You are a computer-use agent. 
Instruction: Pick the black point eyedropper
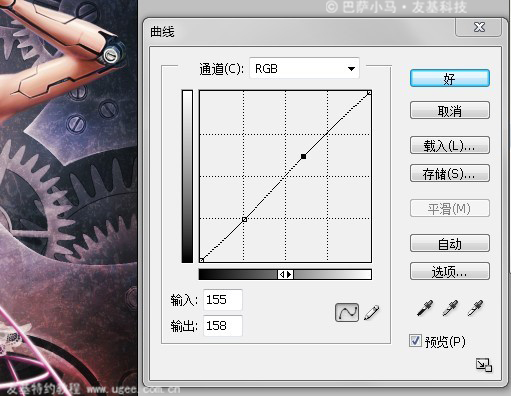click(425, 308)
